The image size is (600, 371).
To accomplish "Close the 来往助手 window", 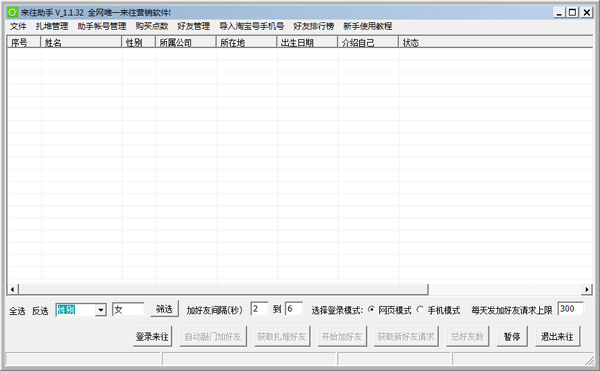I will [x=586, y=13].
